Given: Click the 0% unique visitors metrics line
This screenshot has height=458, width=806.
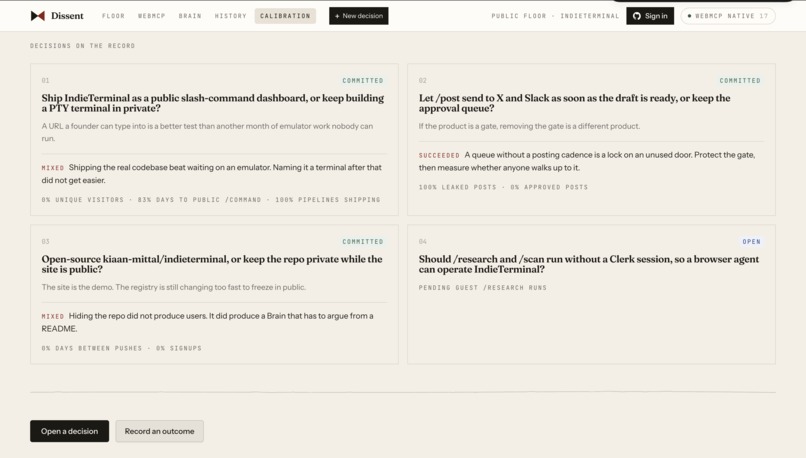Looking at the screenshot, I should pos(211,199).
